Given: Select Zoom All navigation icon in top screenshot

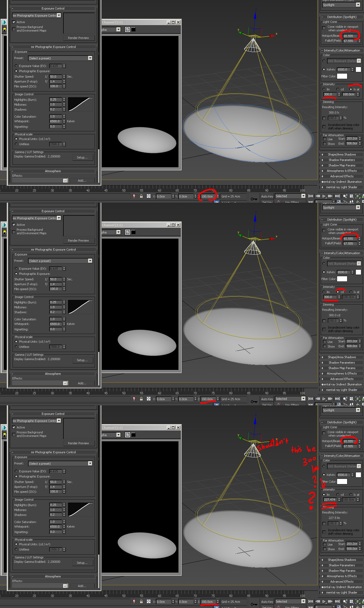Looking at the screenshot, I should (351, 196).
